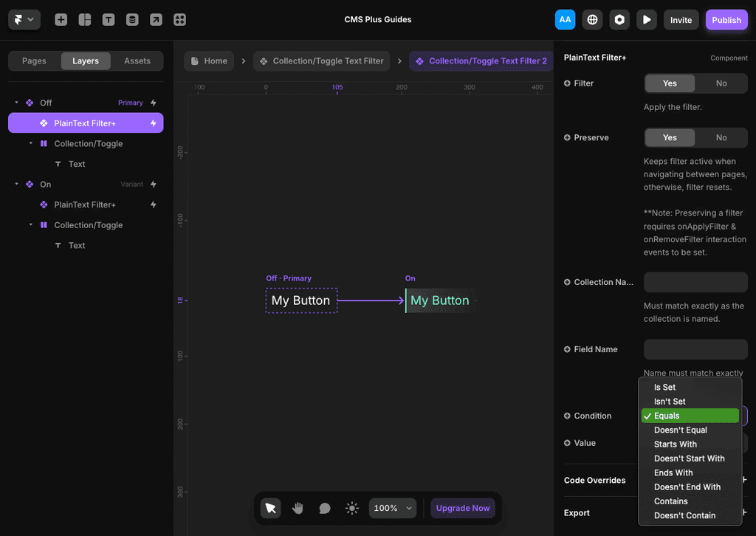Click the Upgrade Now link

[463, 508]
